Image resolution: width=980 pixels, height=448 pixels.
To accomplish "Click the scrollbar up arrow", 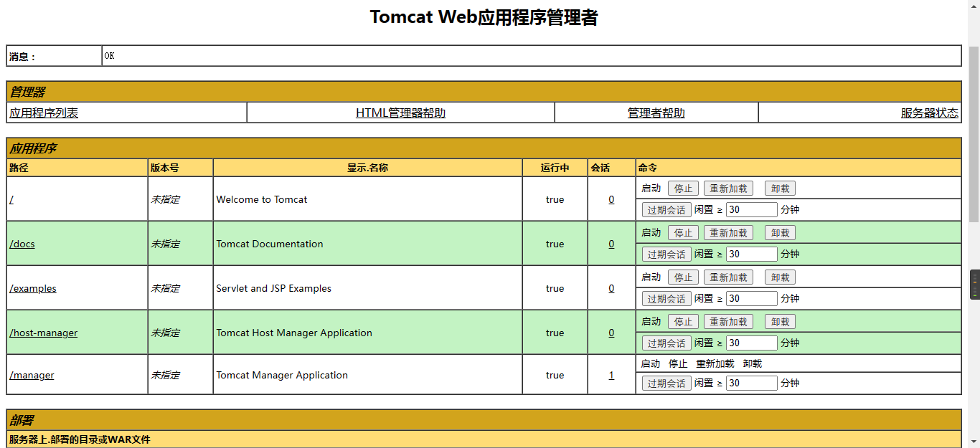I will [974, 6].
